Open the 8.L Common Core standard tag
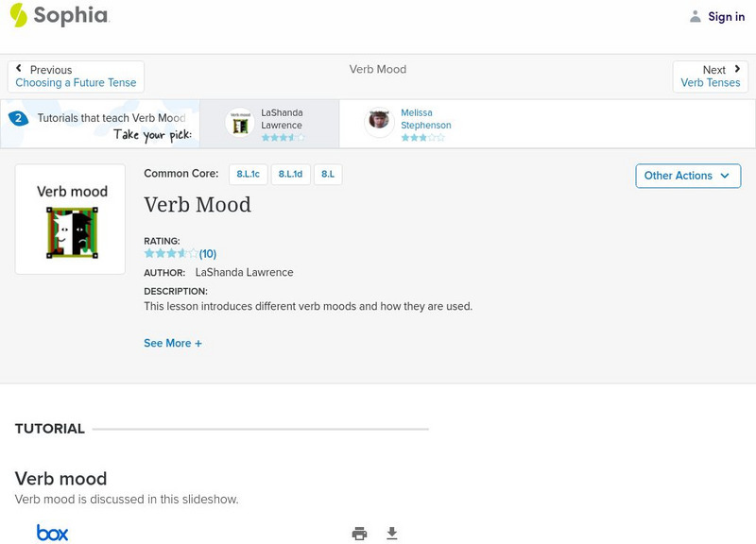This screenshot has width=756, height=544. [328, 175]
